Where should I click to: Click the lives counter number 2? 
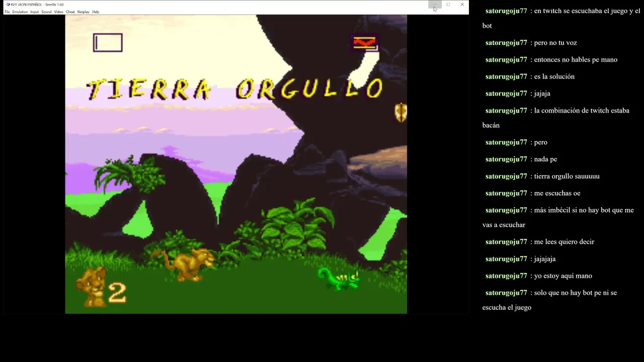coord(117,292)
